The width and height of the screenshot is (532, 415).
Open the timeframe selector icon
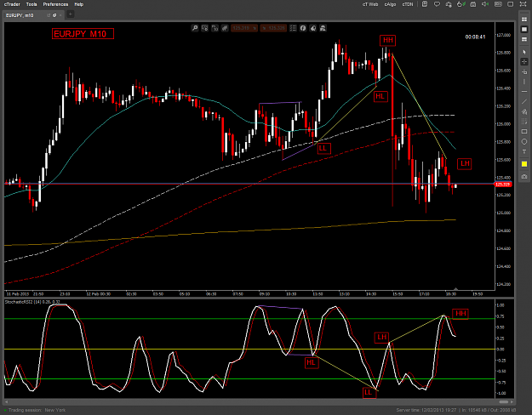215,28
